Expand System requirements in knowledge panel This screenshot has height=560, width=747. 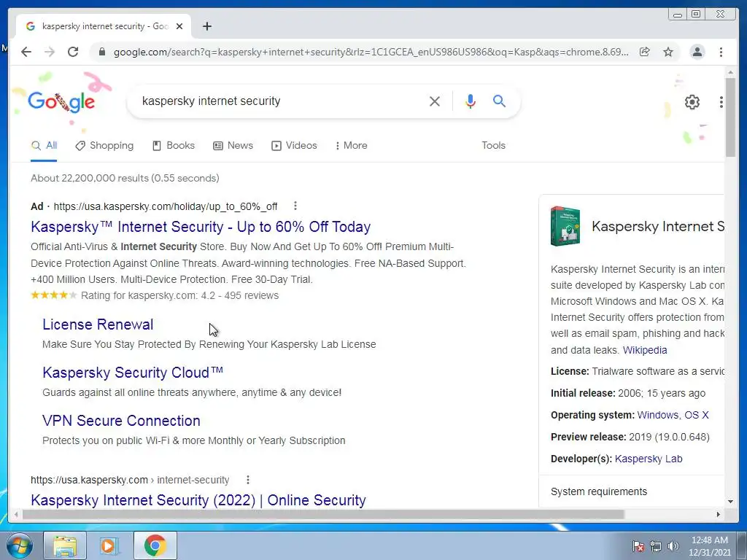599,491
